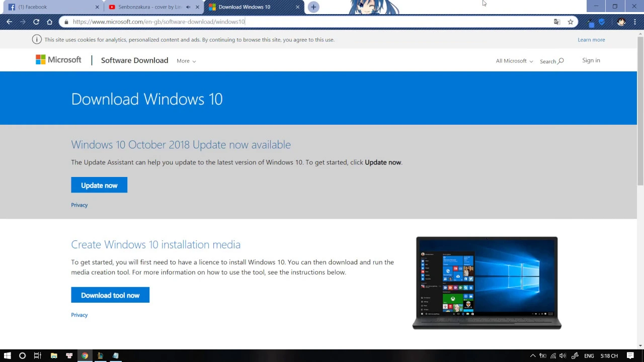Click the Windows 10 October 2018 Update heading
Viewport: 644px width, 362px height.
[x=181, y=145]
